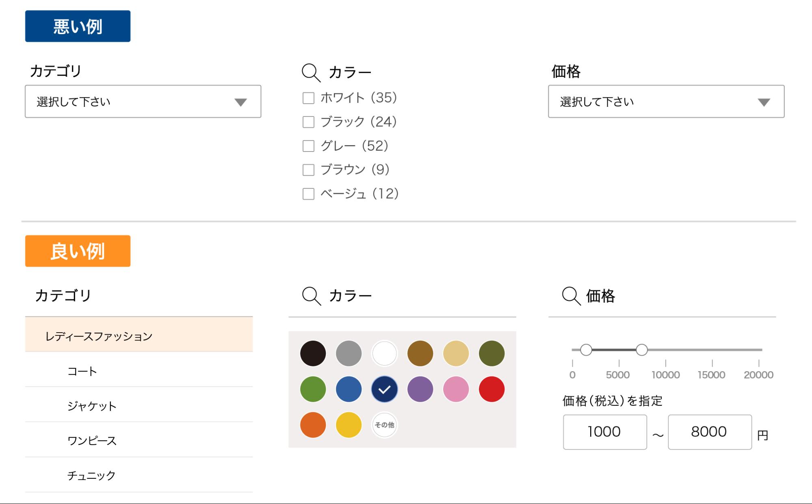Open the 価格 select dropdown

tap(666, 102)
